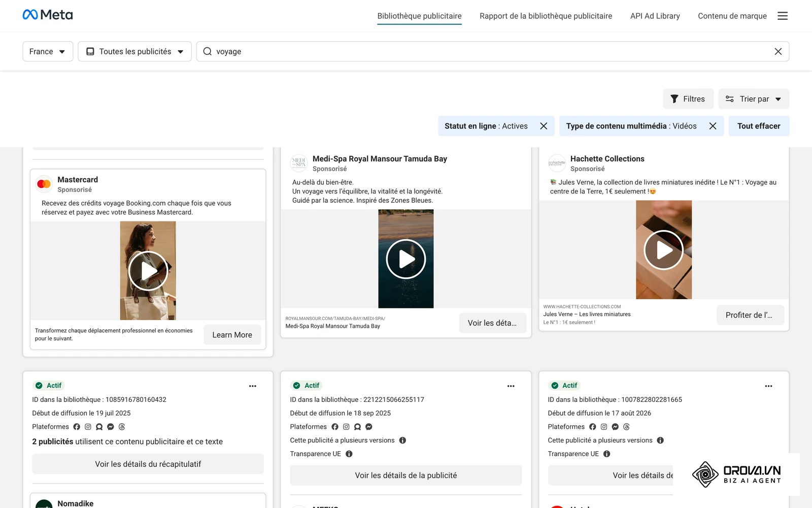Play the Medi-Spa Royal Mansour video
This screenshot has height=508, width=812.
pos(406,259)
